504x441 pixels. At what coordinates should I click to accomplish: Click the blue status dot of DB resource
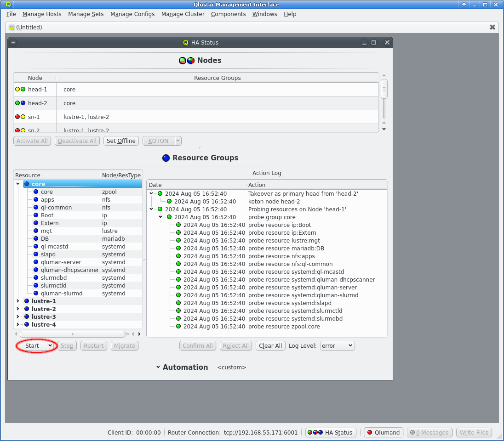tap(36, 239)
